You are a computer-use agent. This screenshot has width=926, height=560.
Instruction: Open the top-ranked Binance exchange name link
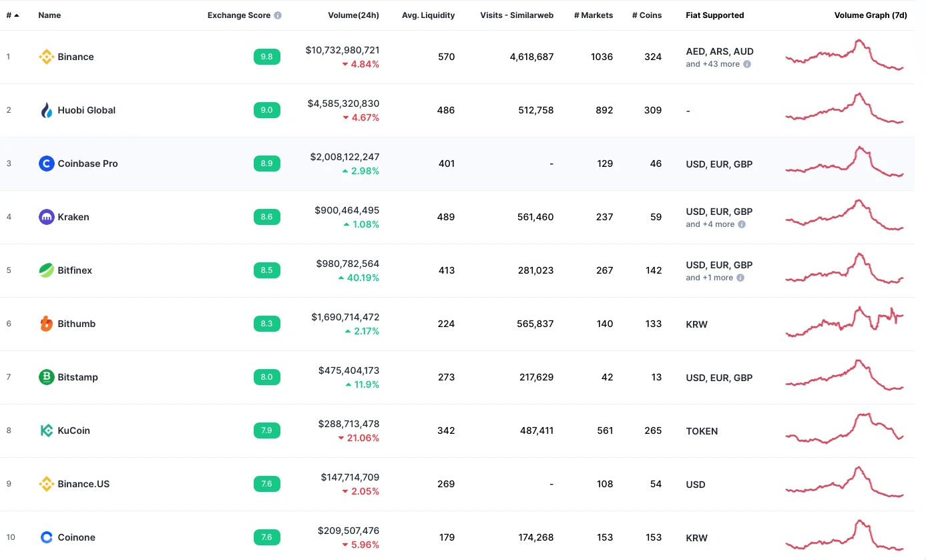click(75, 57)
